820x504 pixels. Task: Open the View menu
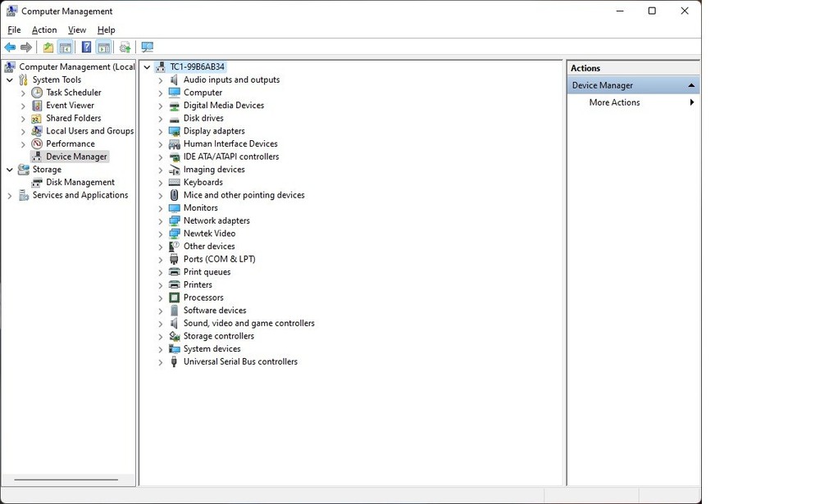(77, 30)
